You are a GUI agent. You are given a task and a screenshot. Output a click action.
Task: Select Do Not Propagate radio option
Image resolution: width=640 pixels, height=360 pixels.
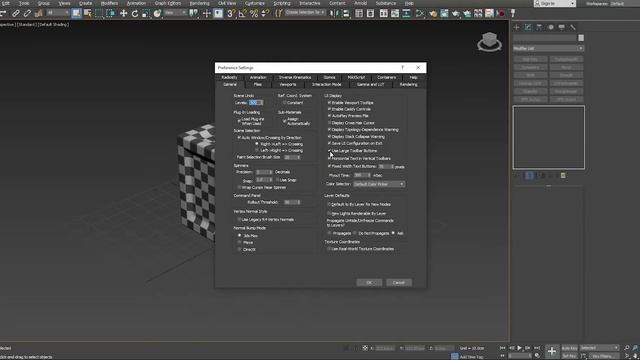pyautogui.click(x=355, y=233)
